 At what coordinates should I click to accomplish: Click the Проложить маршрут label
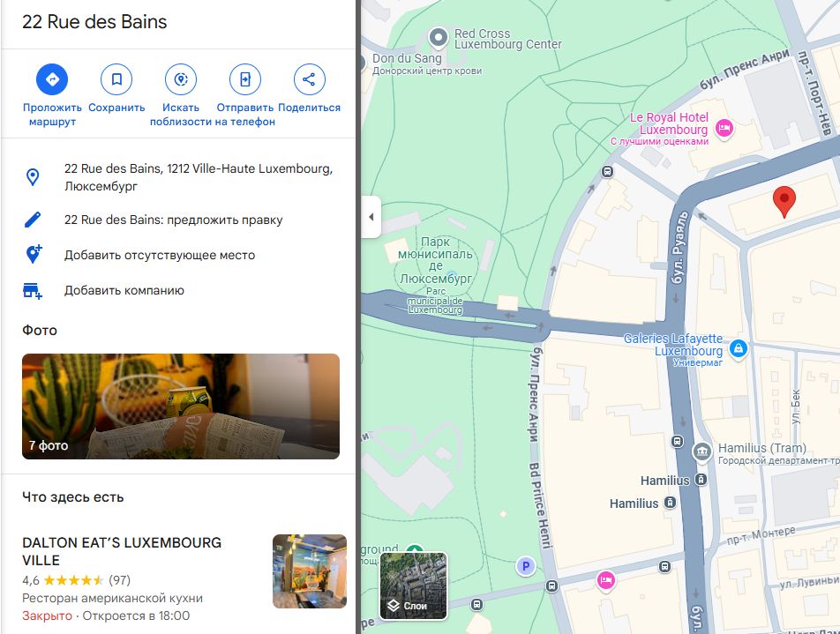click(x=52, y=114)
